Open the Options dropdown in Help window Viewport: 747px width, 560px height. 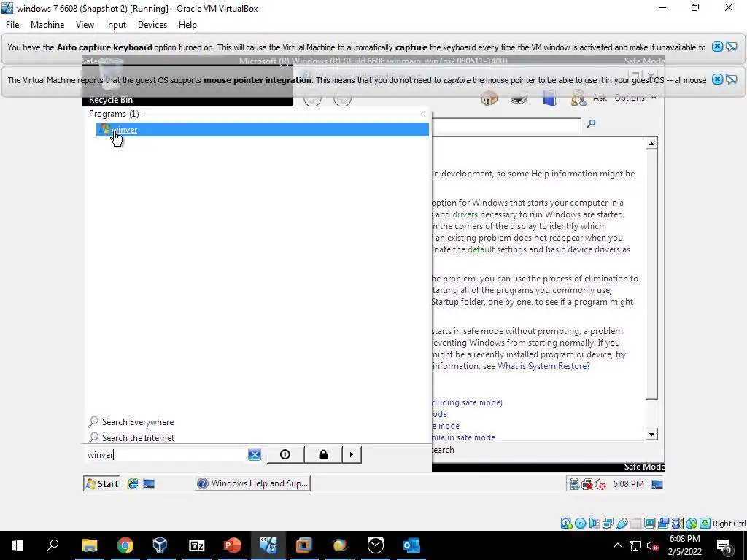[635, 98]
